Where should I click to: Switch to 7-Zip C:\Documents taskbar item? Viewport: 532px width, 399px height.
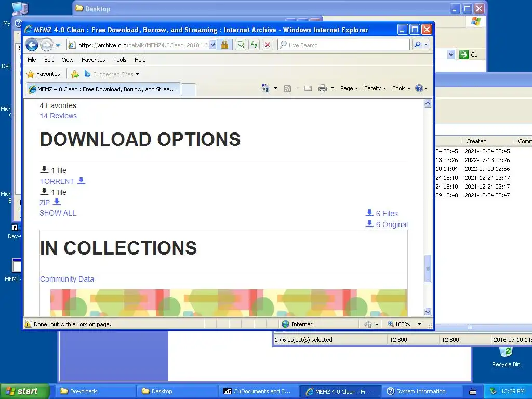[258, 391]
